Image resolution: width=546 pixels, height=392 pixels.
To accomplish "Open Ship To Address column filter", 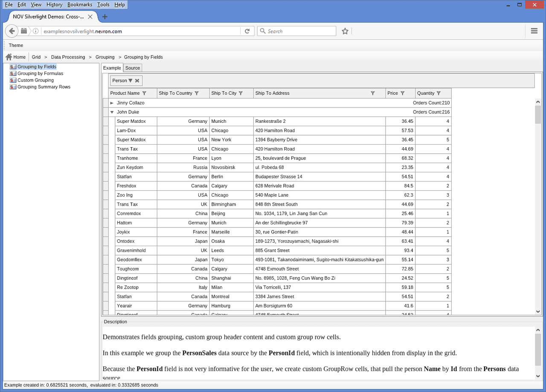I will click(373, 93).
